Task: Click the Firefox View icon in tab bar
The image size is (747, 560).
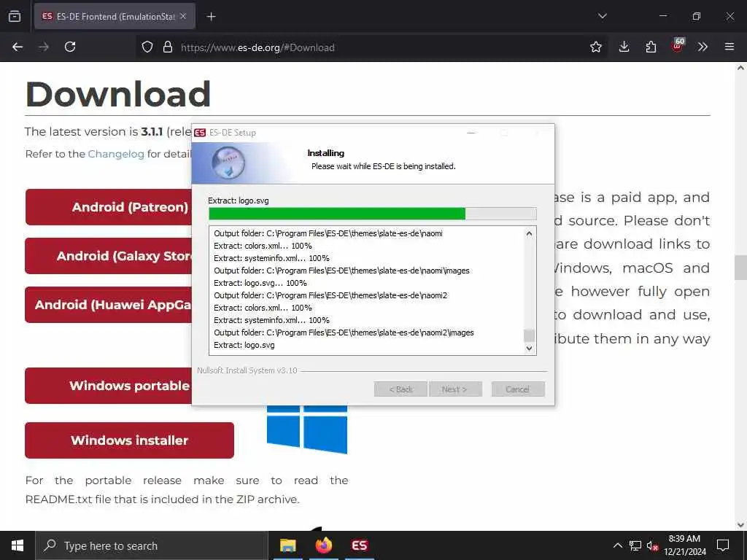Action: [x=15, y=16]
